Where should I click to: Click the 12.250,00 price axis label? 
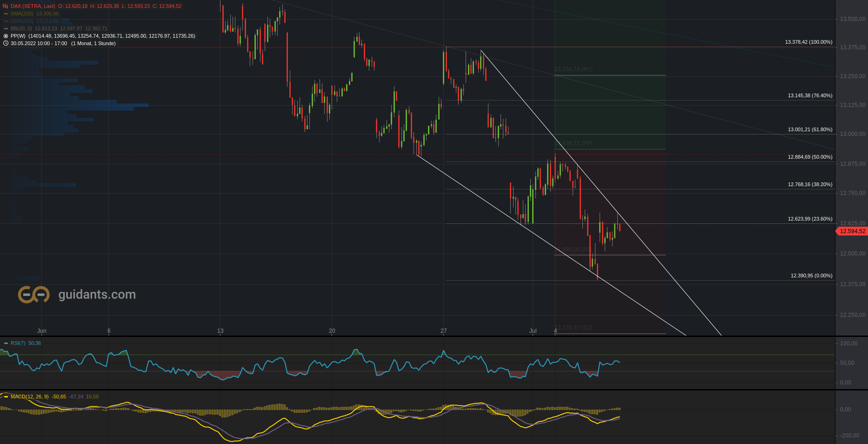853,315
